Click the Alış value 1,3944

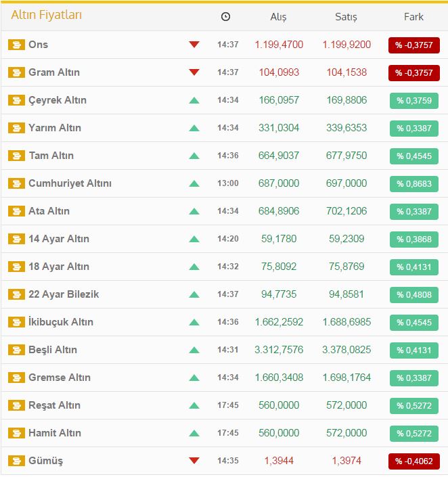coord(279,461)
